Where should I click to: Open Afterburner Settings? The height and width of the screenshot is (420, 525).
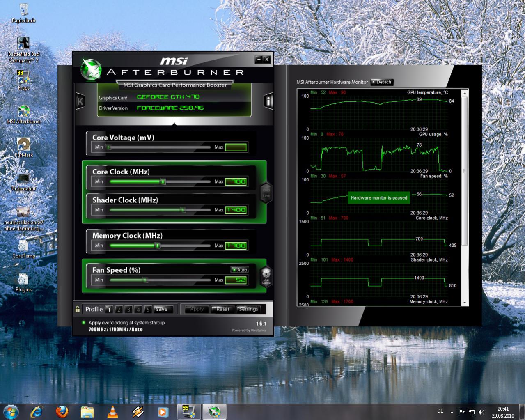tap(248, 309)
